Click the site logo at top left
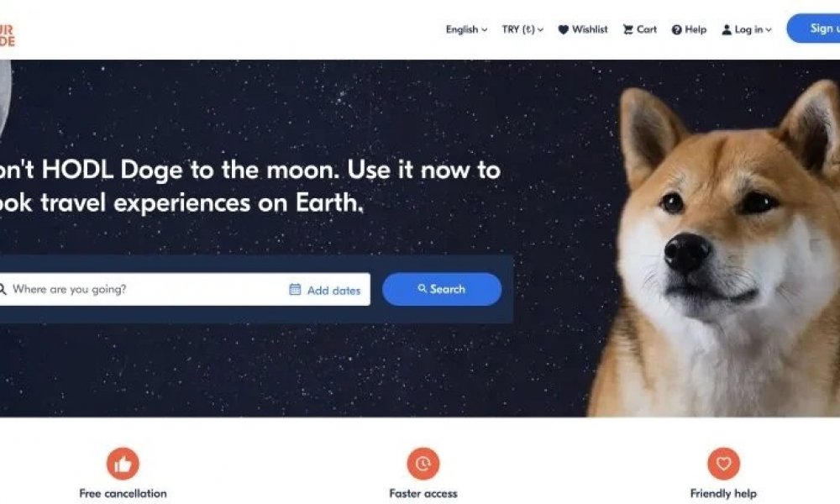 (8, 34)
